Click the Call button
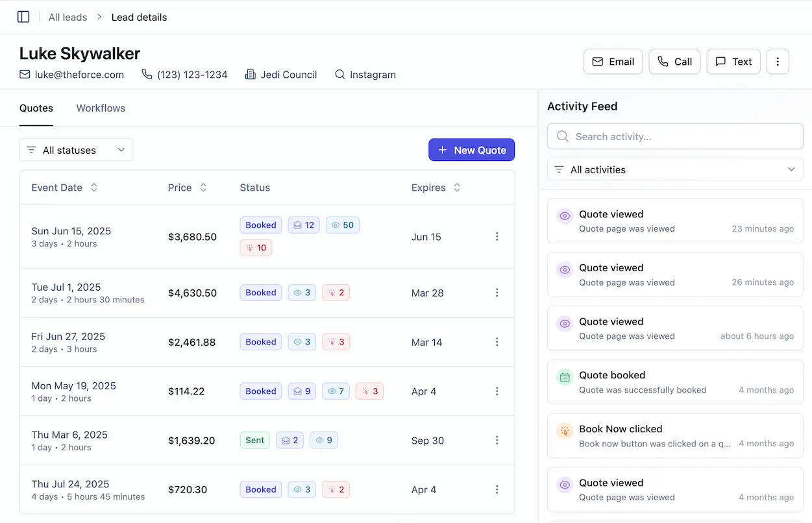The image size is (812, 523). click(674, 61)
